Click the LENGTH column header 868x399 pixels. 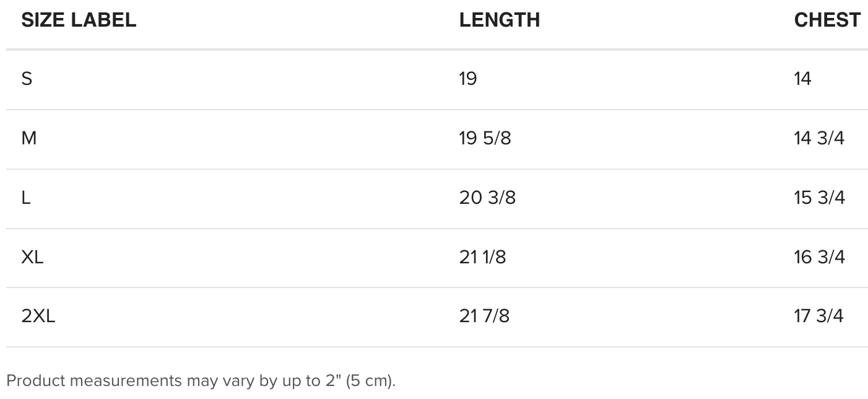coord(499,20)
